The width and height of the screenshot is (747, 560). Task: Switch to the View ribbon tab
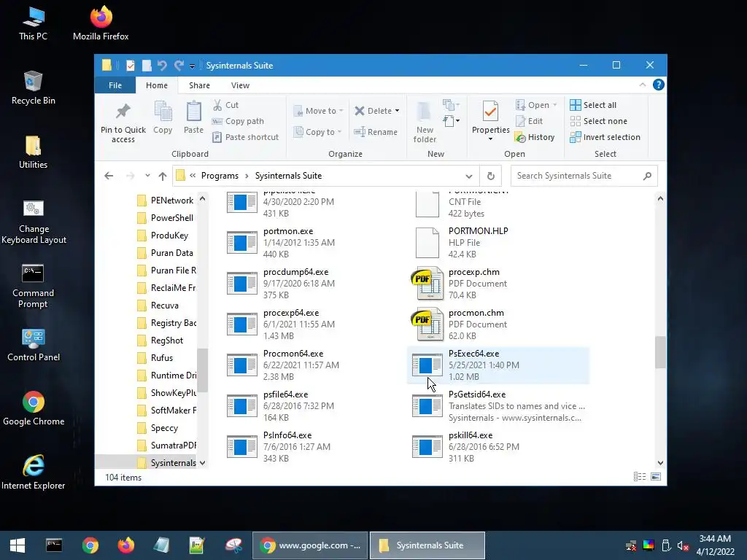click(240, 85)
